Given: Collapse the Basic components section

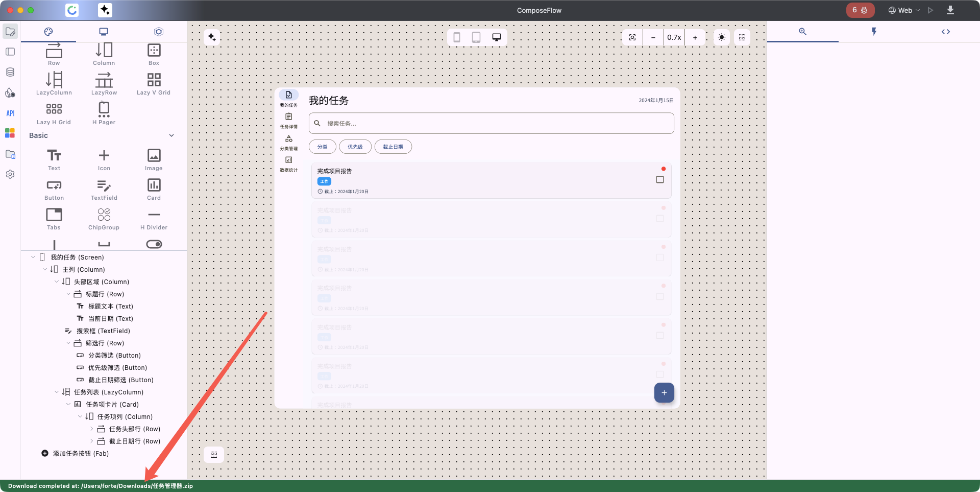Looking at the screenshot, I should tap(171, 135).
